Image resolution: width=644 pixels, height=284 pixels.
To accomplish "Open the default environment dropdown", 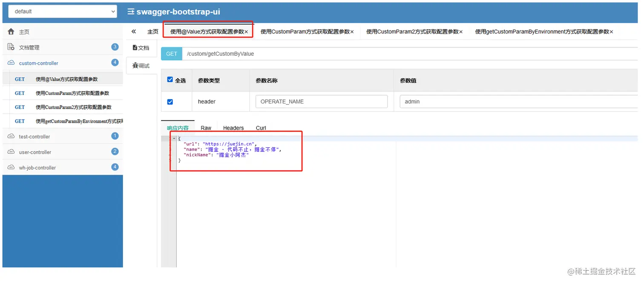I will pyautogui.click(x=62, y=11).
